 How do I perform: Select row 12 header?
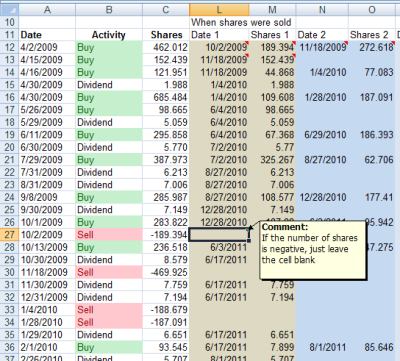tap(9, 47)
